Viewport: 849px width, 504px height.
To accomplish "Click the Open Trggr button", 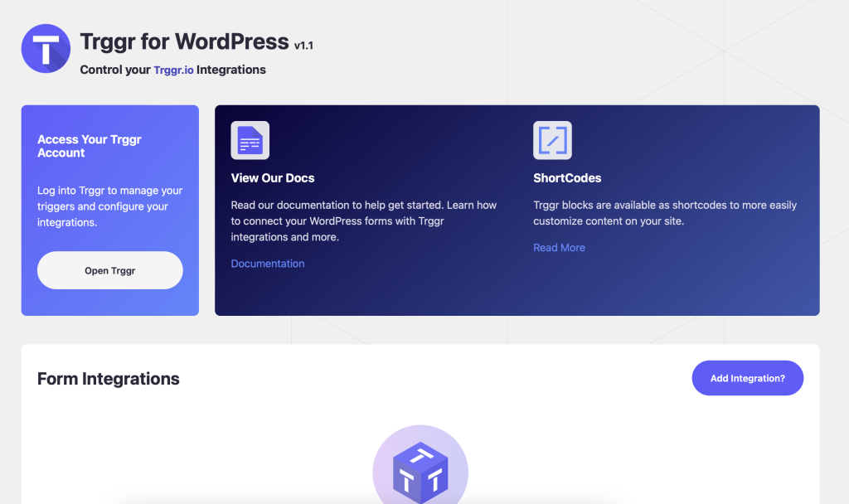I will [110, 270].
